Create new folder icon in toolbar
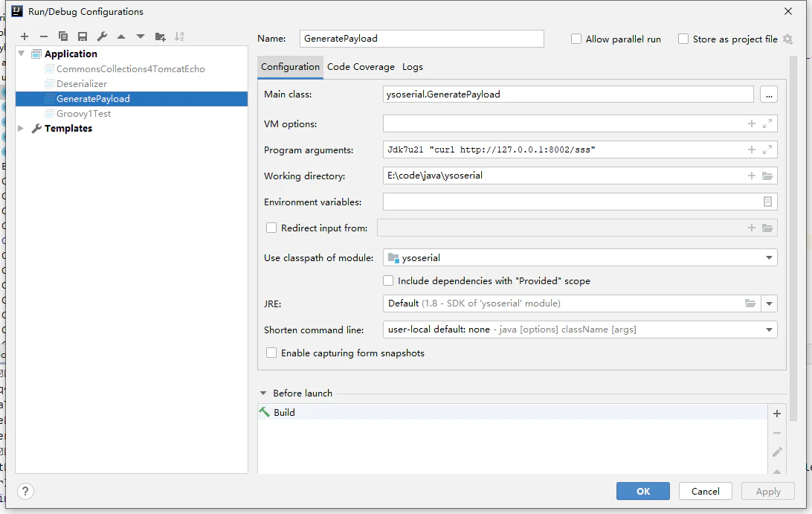812x514 pixels. click(x=160, y=36)
